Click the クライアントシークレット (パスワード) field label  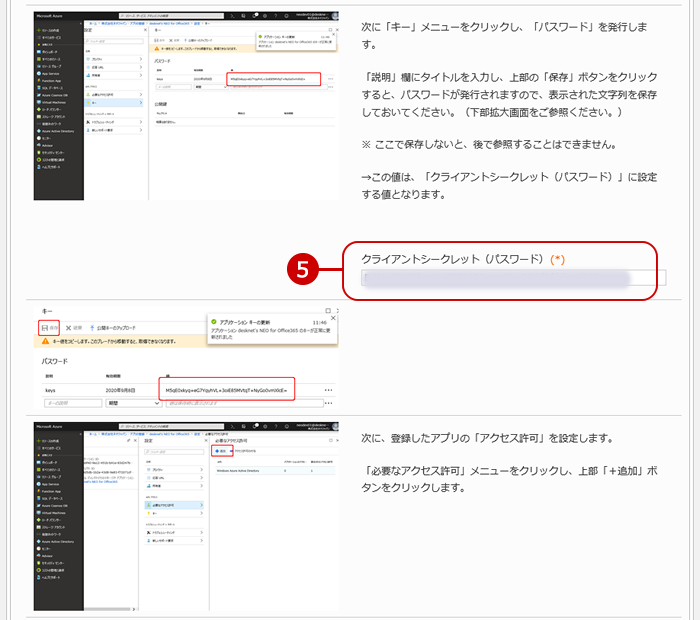452,259
